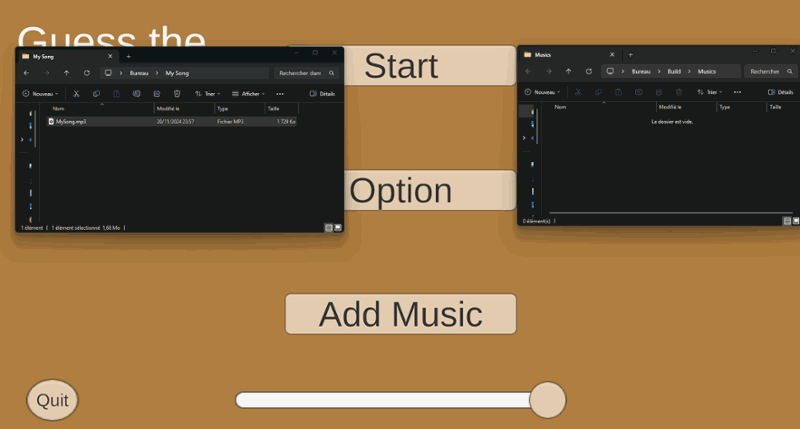Screen dimensions: 800x429
Task: Open three-dots more menu in Musics window
Action: coord(737,92)
